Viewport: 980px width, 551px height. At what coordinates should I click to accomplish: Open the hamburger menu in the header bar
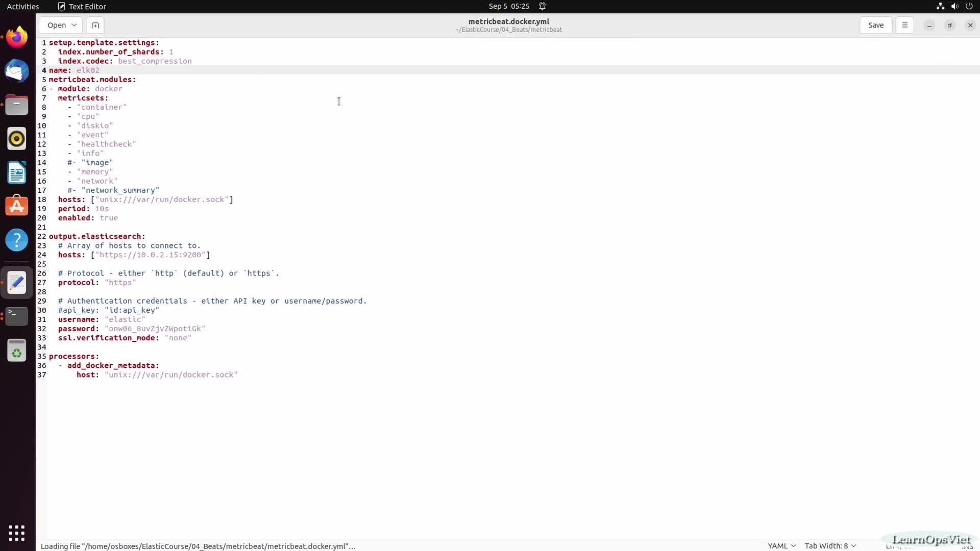pos(904,25)
